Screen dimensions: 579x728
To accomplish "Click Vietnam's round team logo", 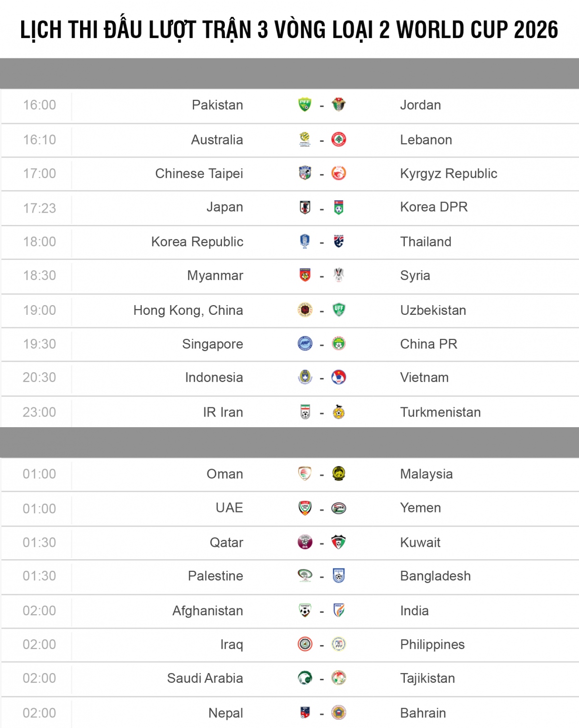I will (x=339, y=377).
